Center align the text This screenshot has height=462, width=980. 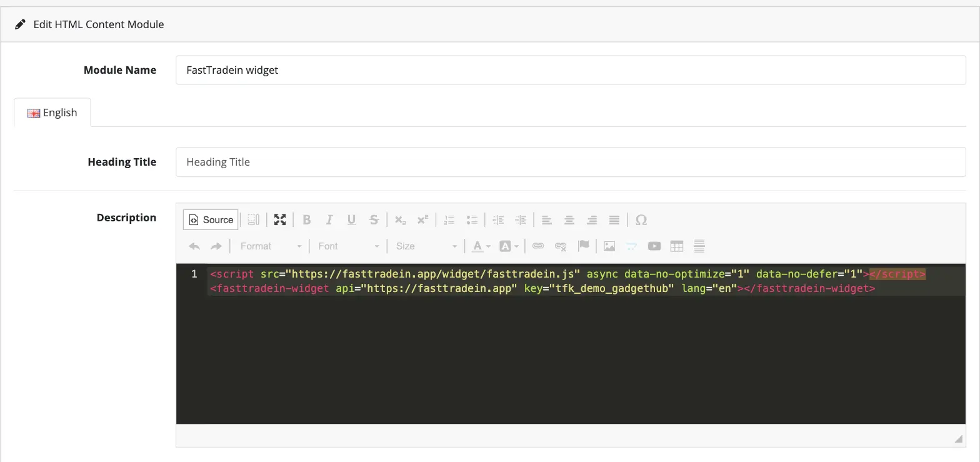coord(569,219)
